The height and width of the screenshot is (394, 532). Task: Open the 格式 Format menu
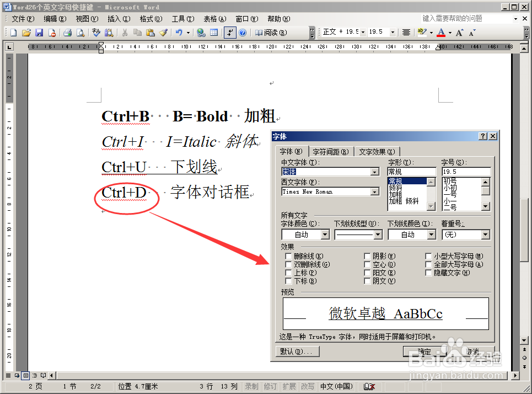tap(151, 19)
